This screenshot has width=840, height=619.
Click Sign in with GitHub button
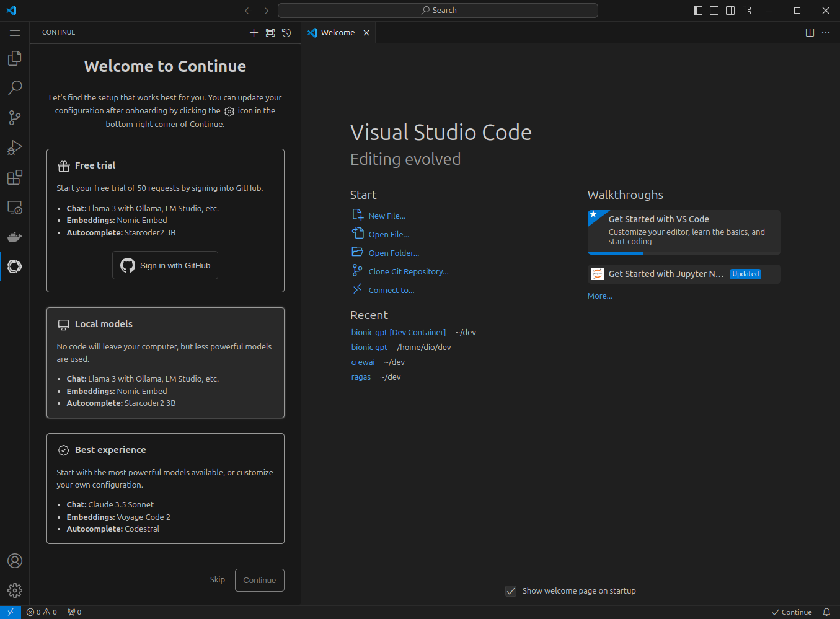pyautogui.click(x=165, y=265)
